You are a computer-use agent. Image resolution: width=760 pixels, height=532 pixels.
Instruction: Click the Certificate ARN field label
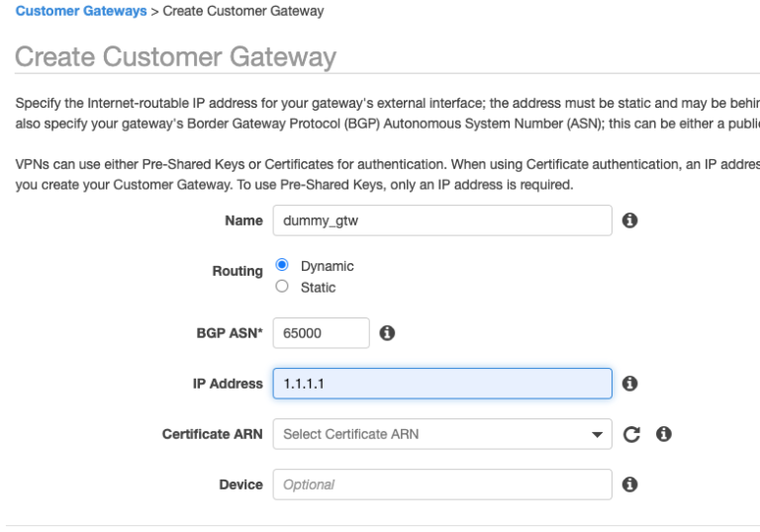(x=212, y=434)
